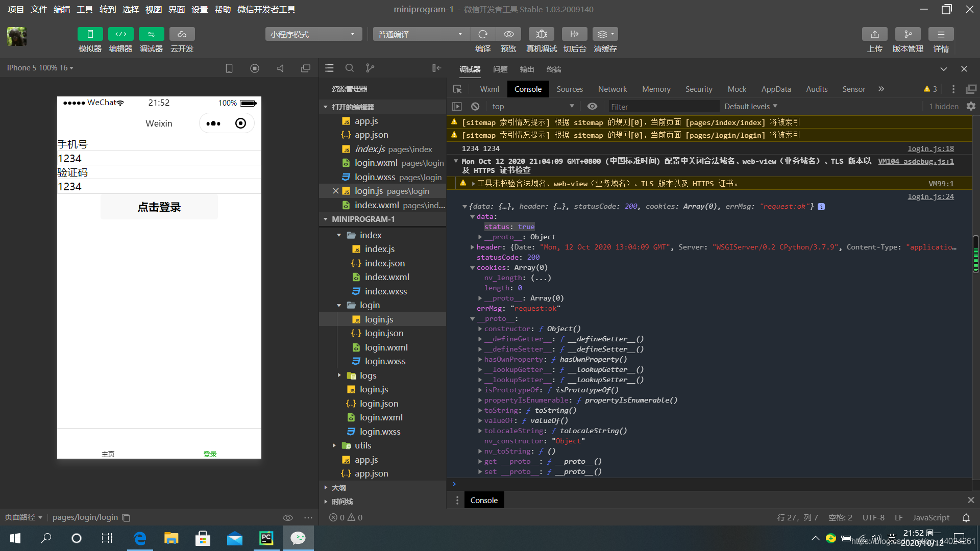
Task: Toggle the console live expression eye icon
Action: (592, 107)
